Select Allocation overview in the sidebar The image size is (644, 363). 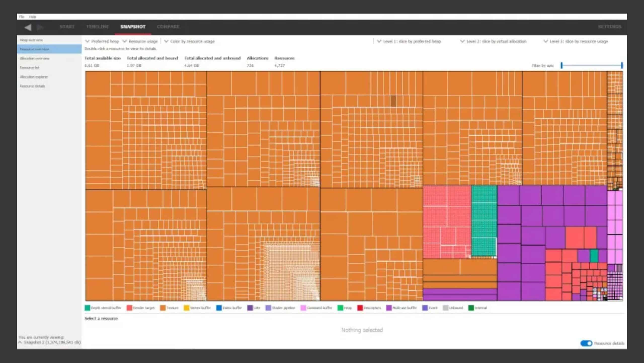point(49,58)
